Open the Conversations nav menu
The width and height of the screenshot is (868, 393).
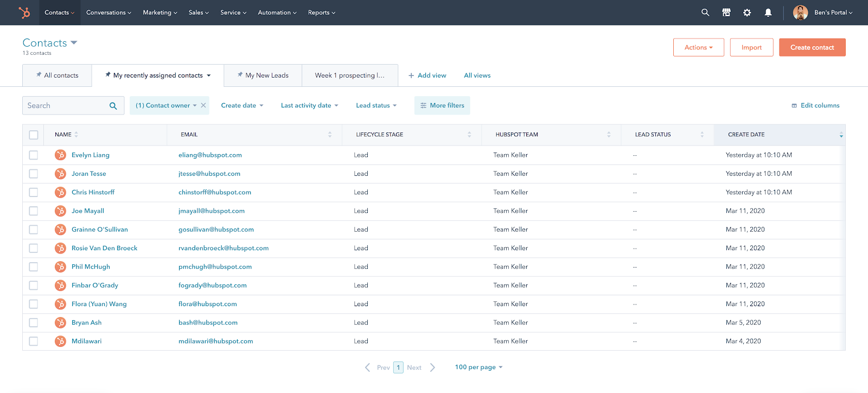[108, 12]
